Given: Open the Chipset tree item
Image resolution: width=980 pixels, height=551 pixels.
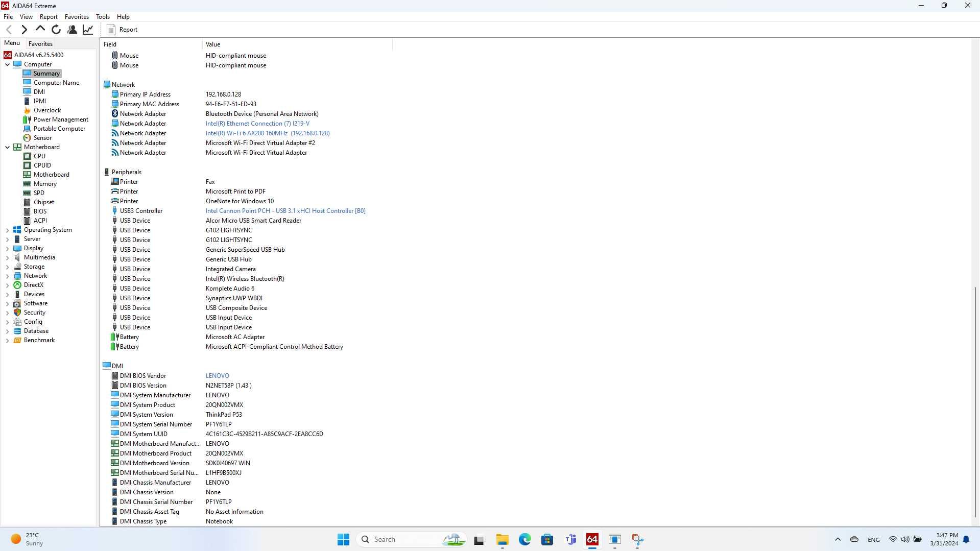Looking at the screenshot, I should coord(44,202).
